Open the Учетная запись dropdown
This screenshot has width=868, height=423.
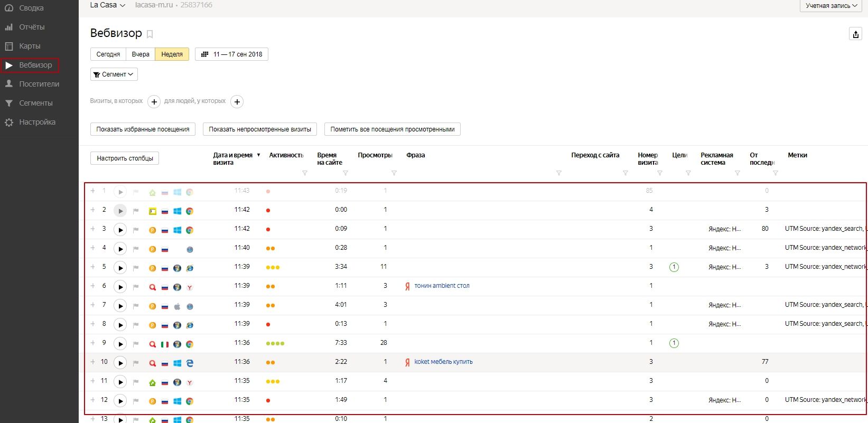(832, 5)
